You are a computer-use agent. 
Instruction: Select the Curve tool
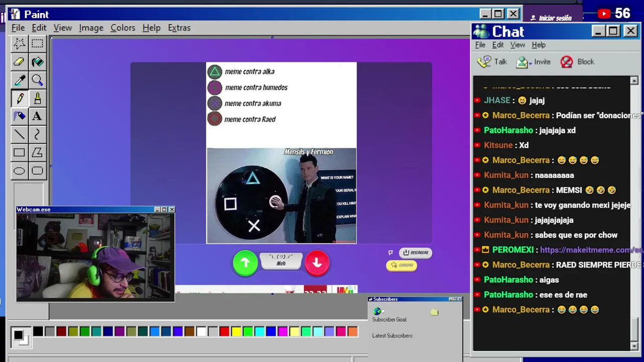tap(37, 134)
